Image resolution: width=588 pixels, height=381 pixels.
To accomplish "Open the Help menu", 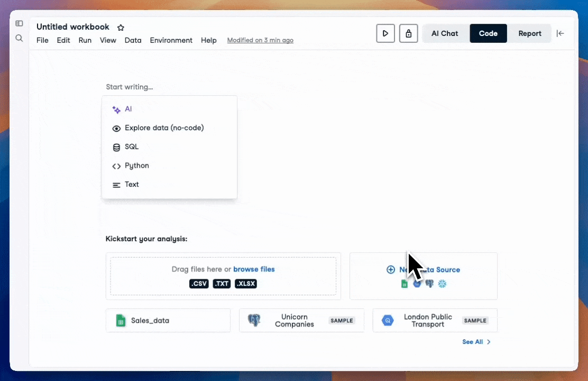I will 209,40.
